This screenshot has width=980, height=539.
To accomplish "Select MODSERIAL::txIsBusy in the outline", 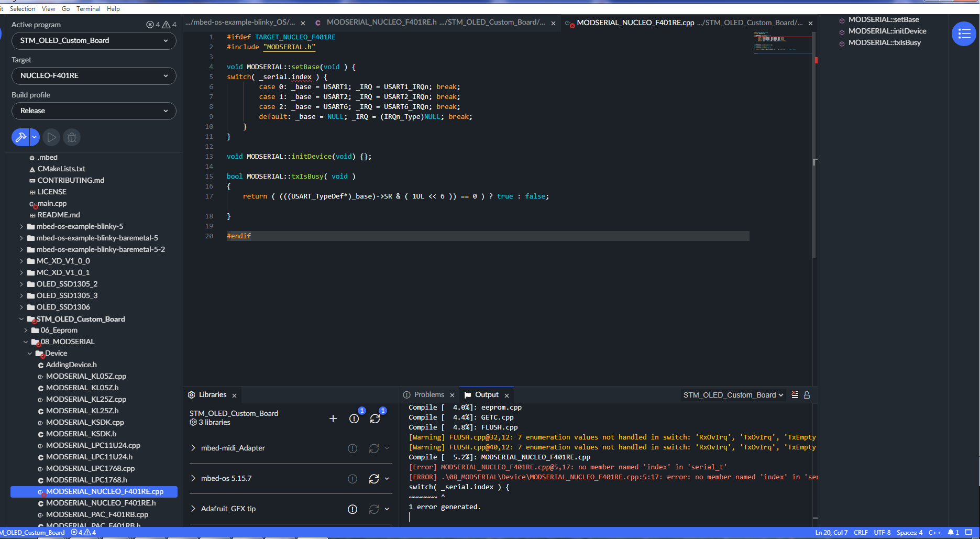I will click(x=884, y=43).
